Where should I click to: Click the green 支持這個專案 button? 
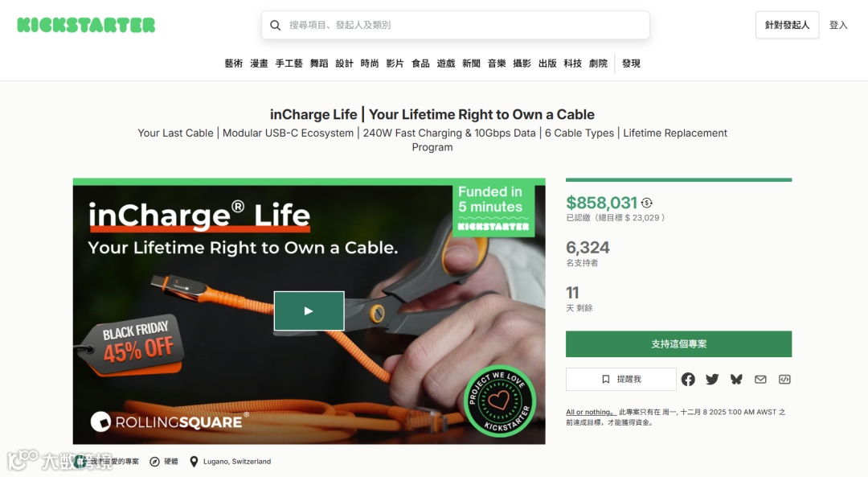[x=678, y=344]
